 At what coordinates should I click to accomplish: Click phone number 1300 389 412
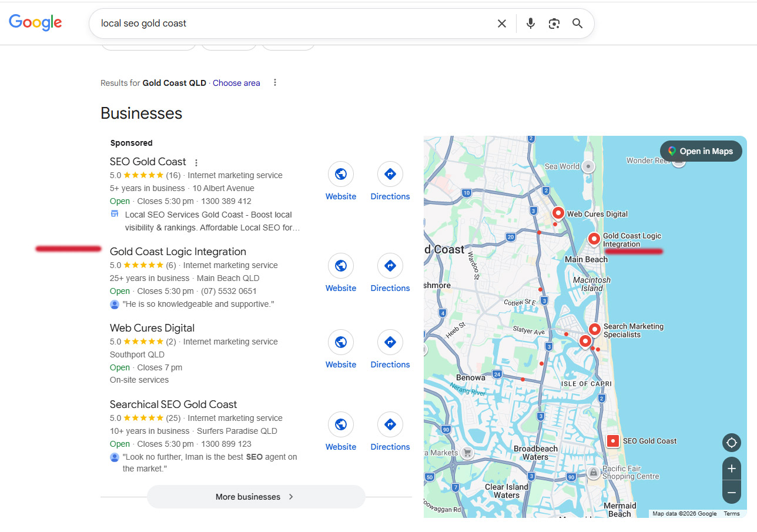(226, 201)
